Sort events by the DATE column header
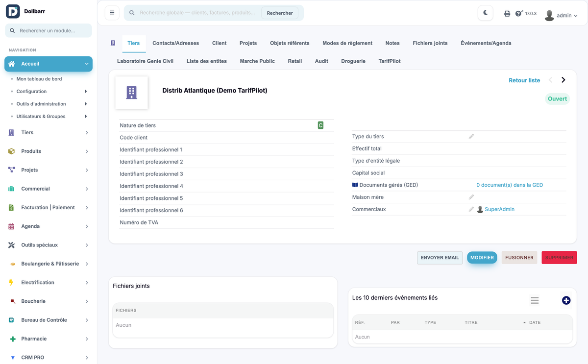The width and height of the screenshot is (588, 364). [535, 322]
